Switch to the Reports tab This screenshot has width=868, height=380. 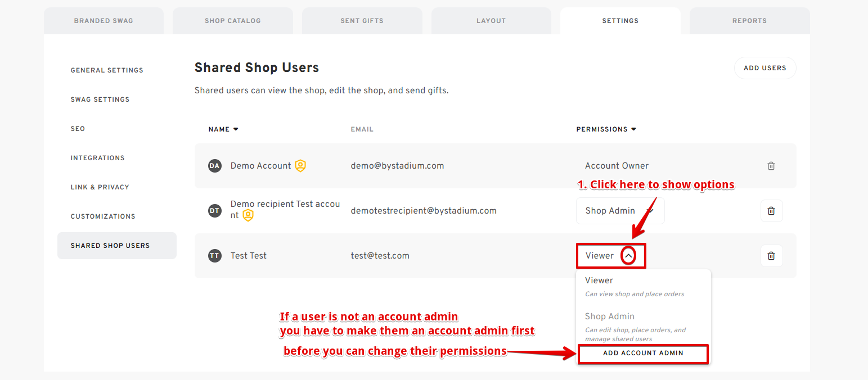click(749, 21)
